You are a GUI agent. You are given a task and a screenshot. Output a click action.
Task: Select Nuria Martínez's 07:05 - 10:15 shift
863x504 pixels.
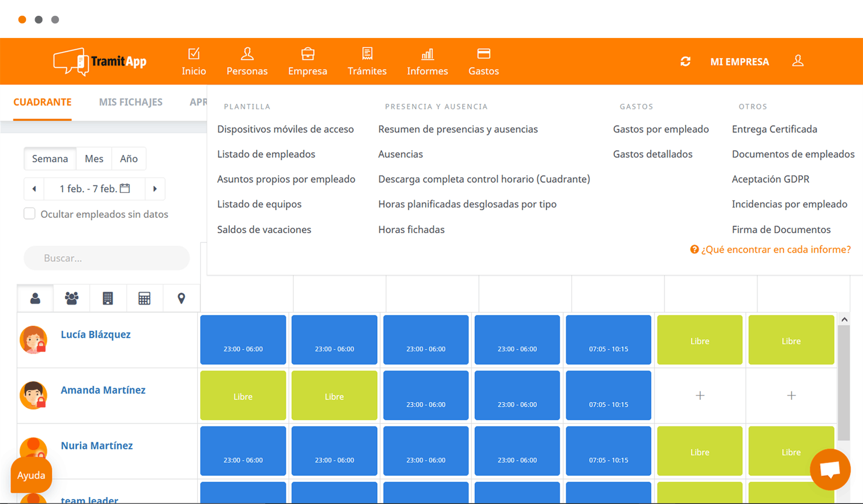[609, 451]
